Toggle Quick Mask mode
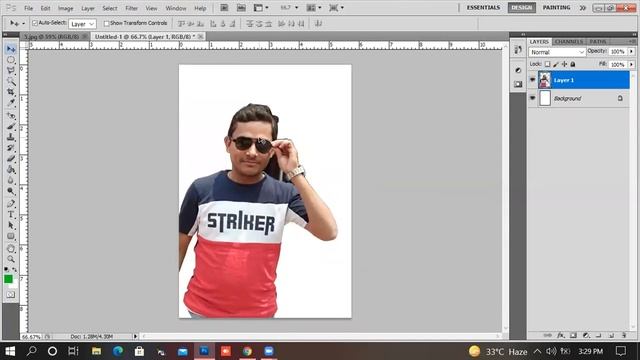 11,294
